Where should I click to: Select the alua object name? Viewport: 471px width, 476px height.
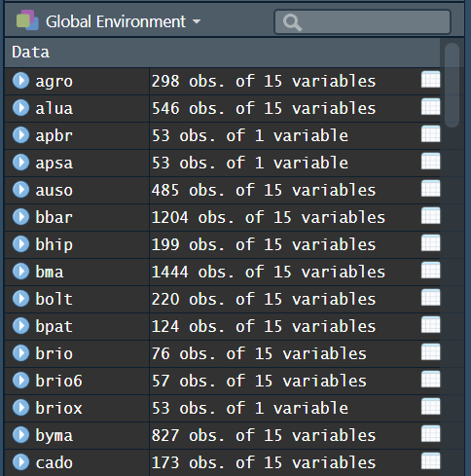[54, 108]
